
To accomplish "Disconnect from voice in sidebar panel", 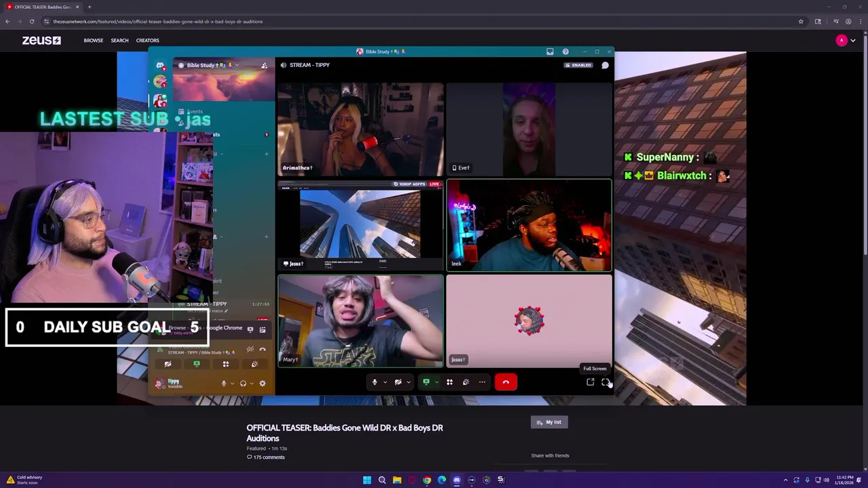I will [262, 349].
